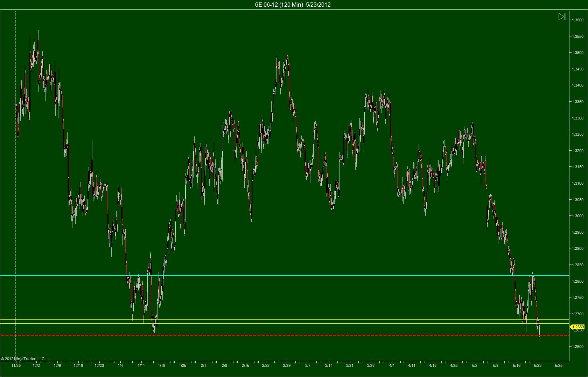Click the 12/23 date label on time axis
Screen dimensions: 588x377
pyautogui.click(x=99, y=365)
